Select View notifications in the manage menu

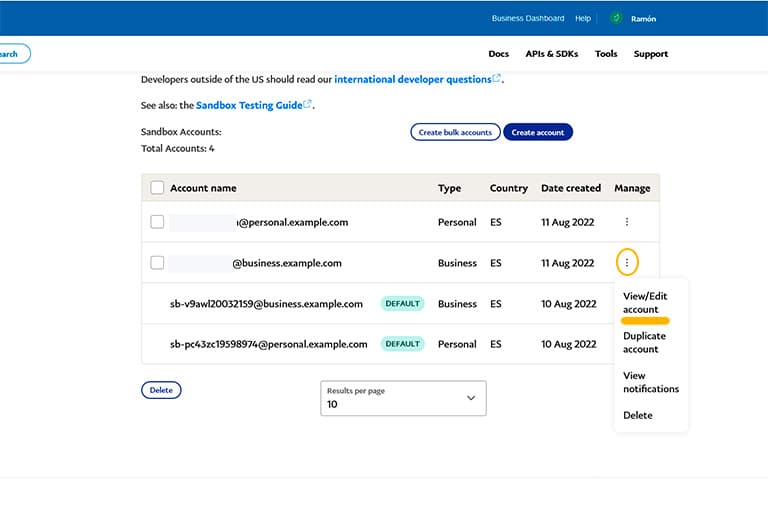pyautogui.click(x=651, y=382)
